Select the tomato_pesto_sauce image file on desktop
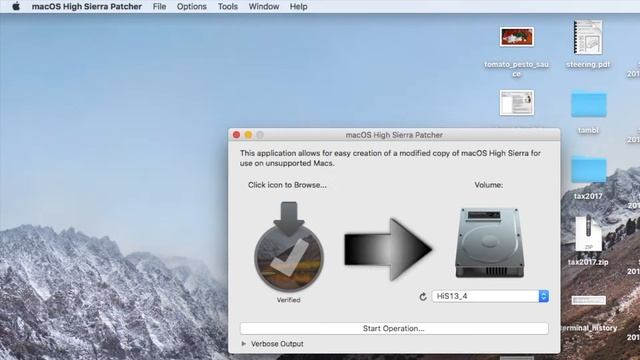640x360 pixels. [517, 37]
